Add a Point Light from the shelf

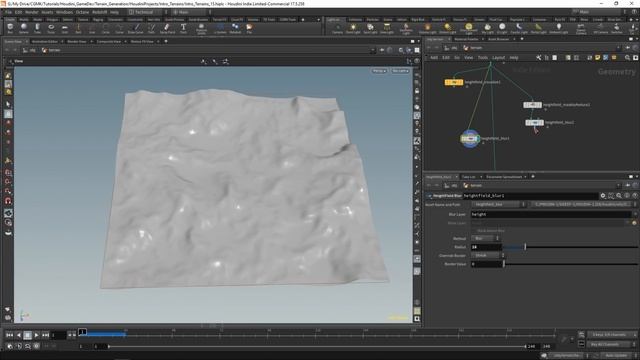[x=353, y=28]
